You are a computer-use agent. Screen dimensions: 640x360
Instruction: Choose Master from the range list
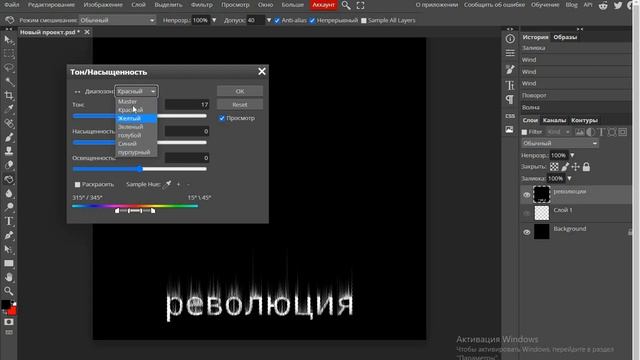[136, 102]
